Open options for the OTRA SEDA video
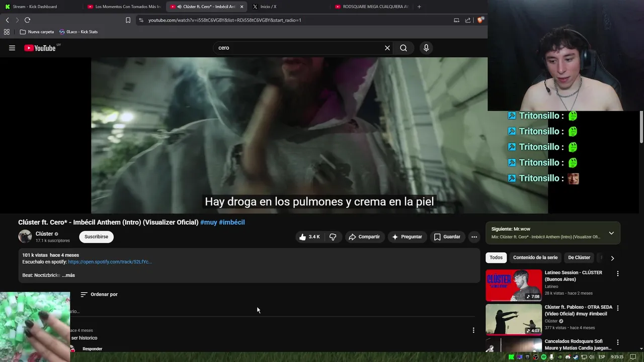644x362 pixels. point(618,308)
